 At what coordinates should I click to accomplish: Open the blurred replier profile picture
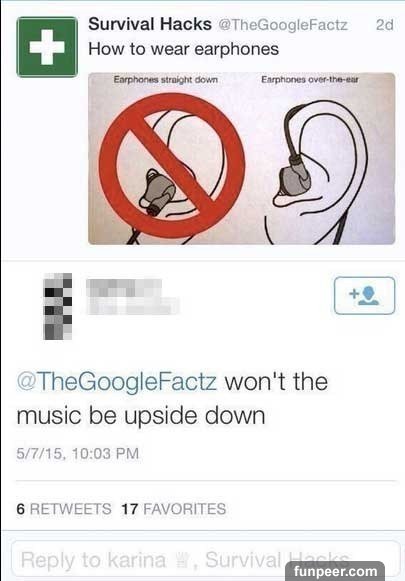(58, 306)
